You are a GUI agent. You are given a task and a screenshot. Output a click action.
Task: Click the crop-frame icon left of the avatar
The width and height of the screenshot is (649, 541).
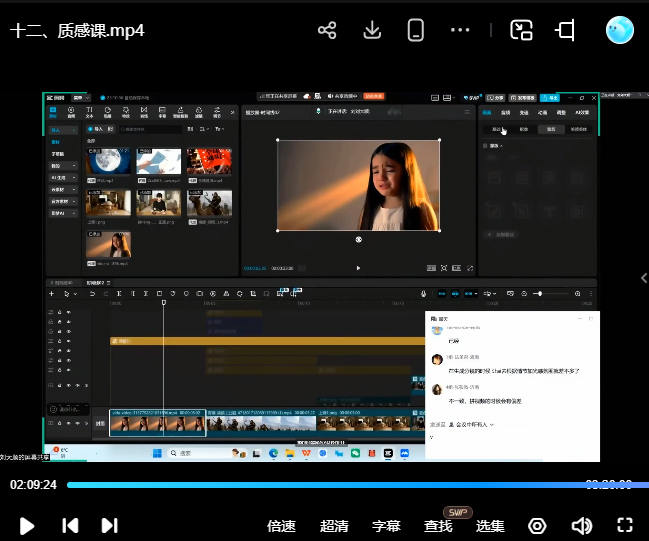pos(565,30)
